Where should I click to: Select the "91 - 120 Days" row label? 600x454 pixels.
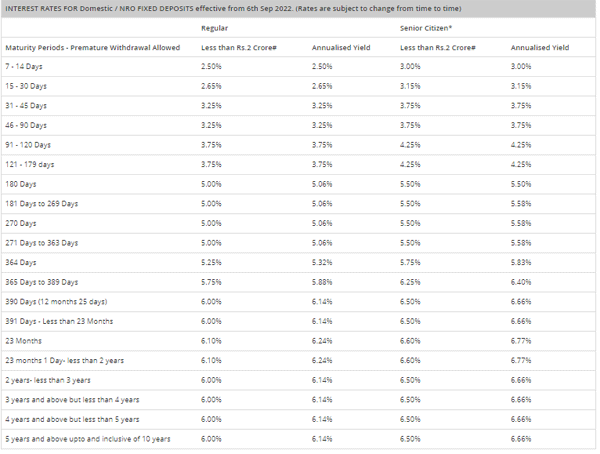point(29,144)
